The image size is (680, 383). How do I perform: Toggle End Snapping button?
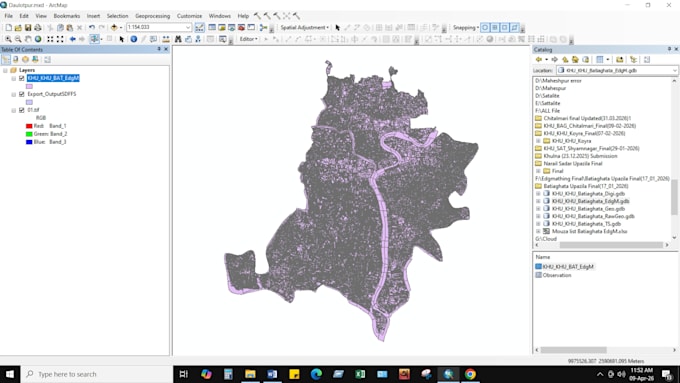click(x=495, y=27)
